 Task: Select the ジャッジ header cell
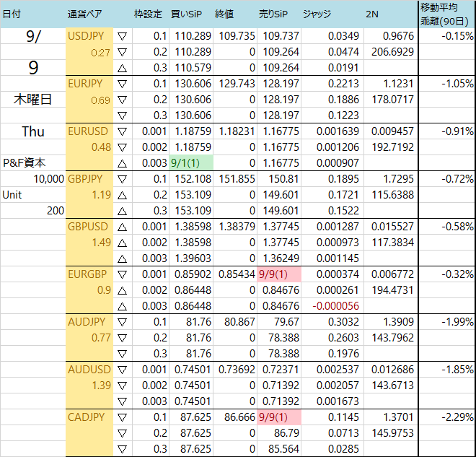pyautogui.click(x=317, y=14)
